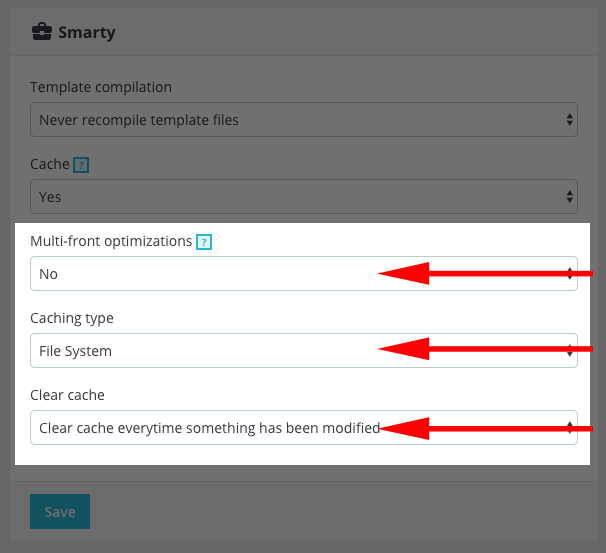Select the Multi-front optimizations label text
The width and height of the screenshot is (606, 553).
point(111,241)
